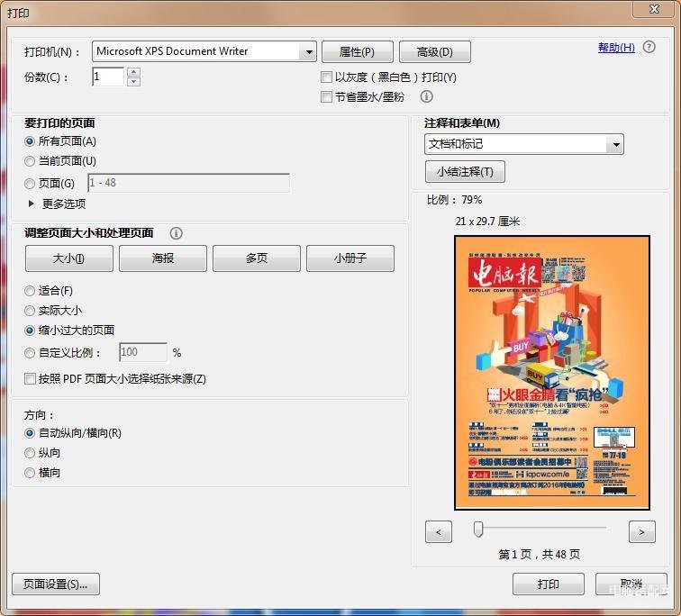The width and height of the screenshot is (681, 616).
Task: Go to next preview page arrow
Action: 641,532
